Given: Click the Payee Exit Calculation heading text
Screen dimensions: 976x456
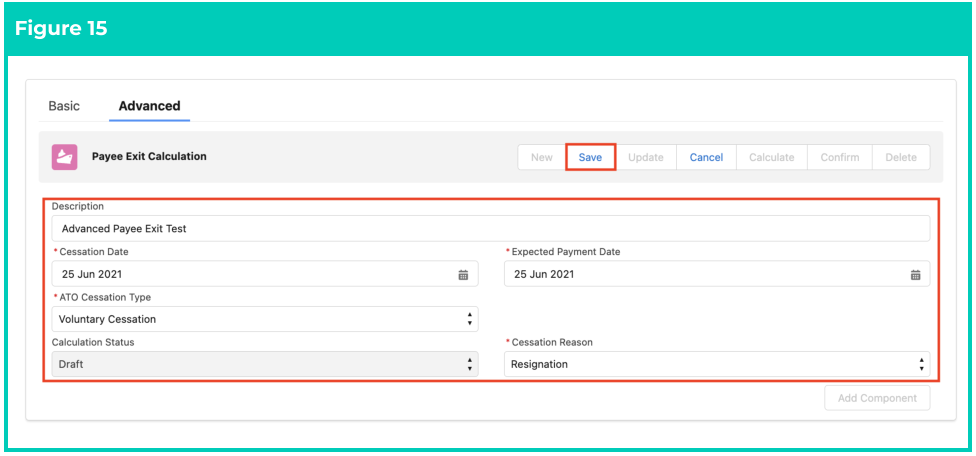Looking at the screenshot, I should (x=149, y=156).
